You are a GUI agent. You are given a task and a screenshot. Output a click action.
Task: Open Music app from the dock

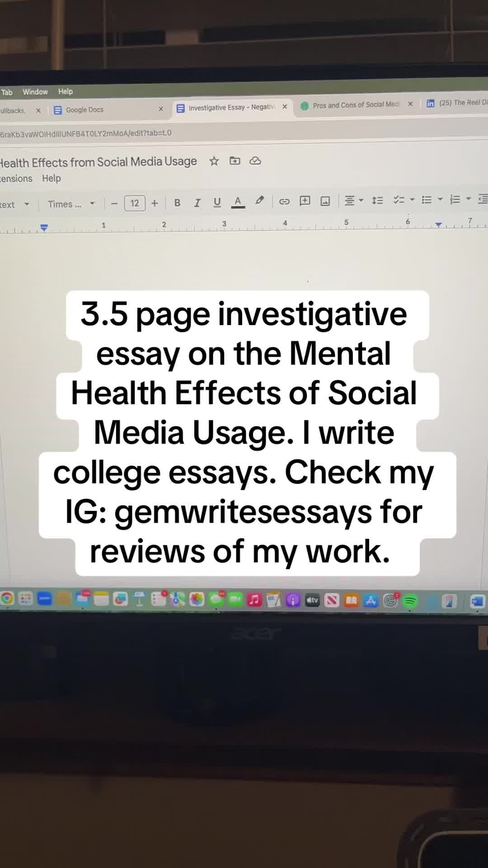(x=254, y=600)
